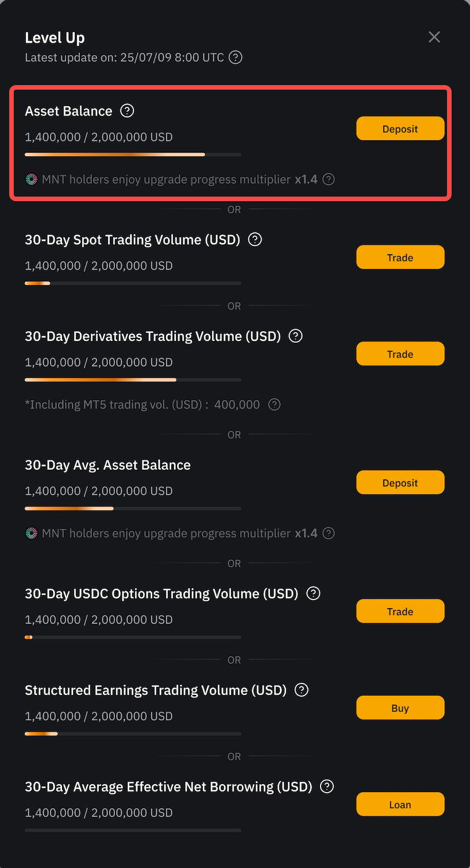Screen dimensions: 470x868
Task: Click MNT token logo under Asset Balance
Action: [x=32, y=179]
